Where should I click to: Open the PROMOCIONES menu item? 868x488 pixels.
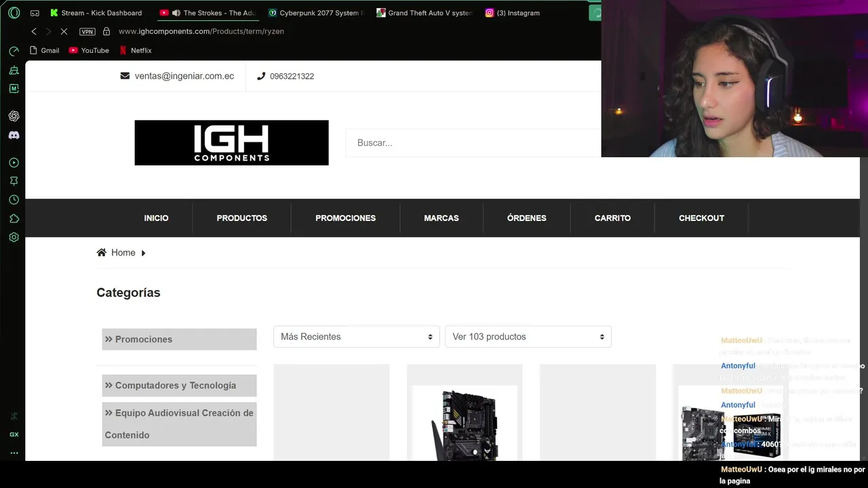[x=345, y=218]
